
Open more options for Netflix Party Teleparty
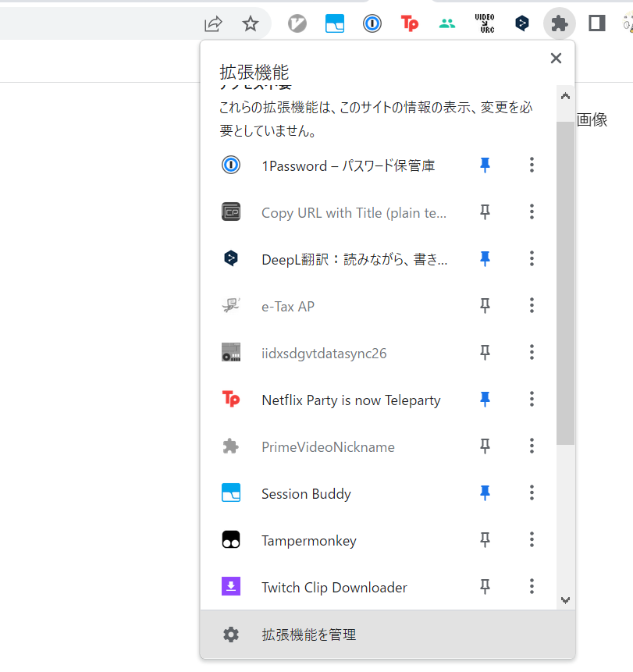click(x=532, y=399)
